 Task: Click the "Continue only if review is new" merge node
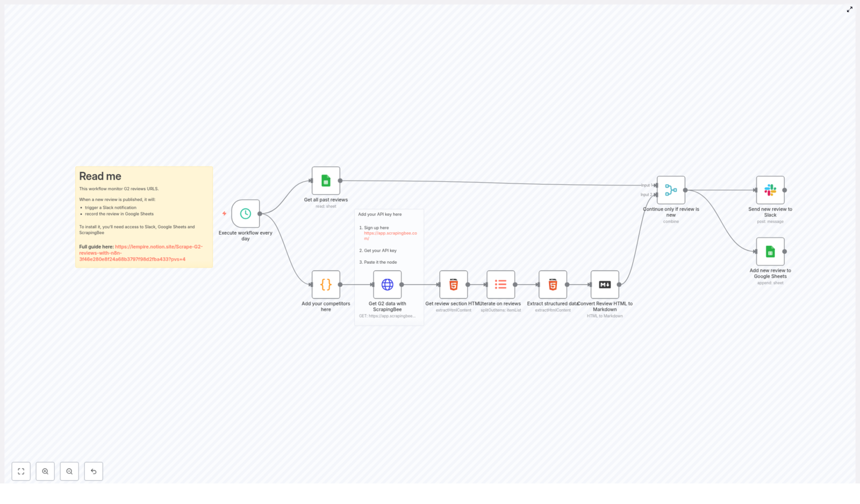(671, 191)
